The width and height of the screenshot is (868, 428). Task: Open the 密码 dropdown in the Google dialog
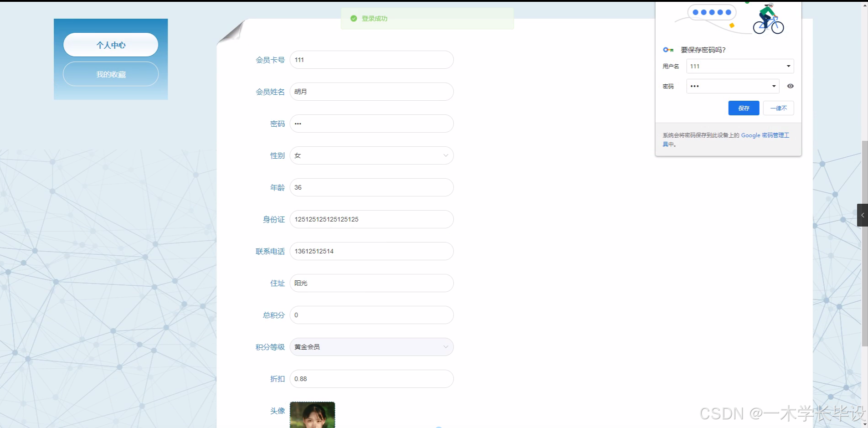coord(774,86)
